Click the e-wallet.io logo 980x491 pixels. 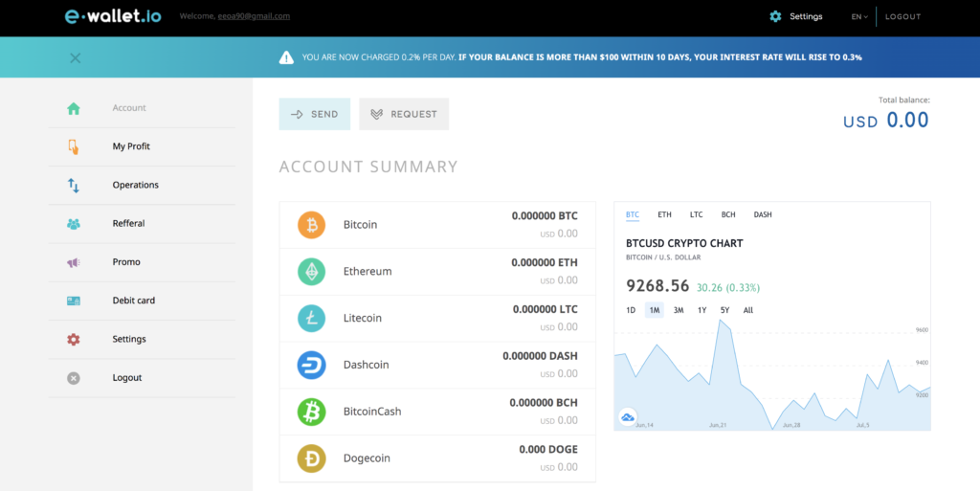click(x=113, y=16)
